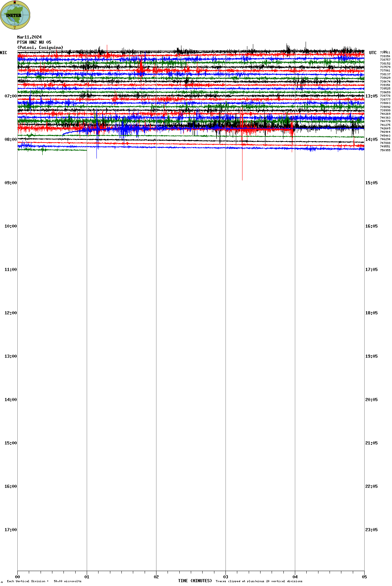Screen dimensions: 392x586
Task: Click the 20:05 UTC time marker
Action: pyautogui.click(x=371, y=400)
